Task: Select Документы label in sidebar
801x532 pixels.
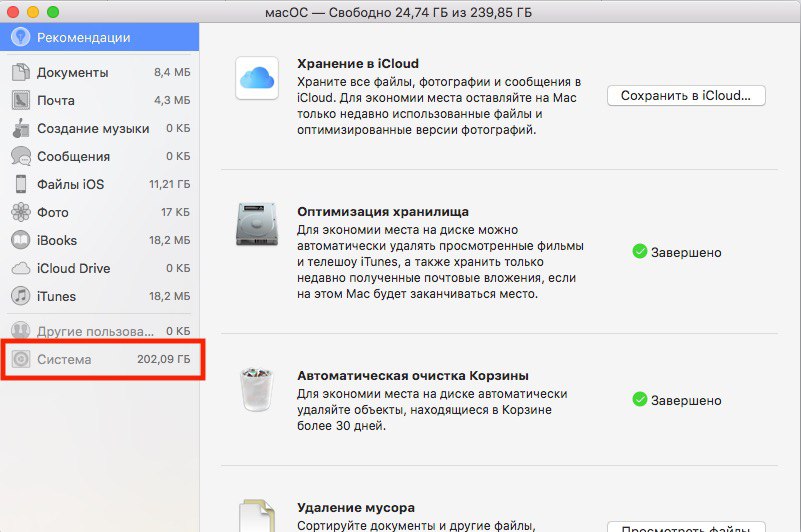Action: click(73, 73)
